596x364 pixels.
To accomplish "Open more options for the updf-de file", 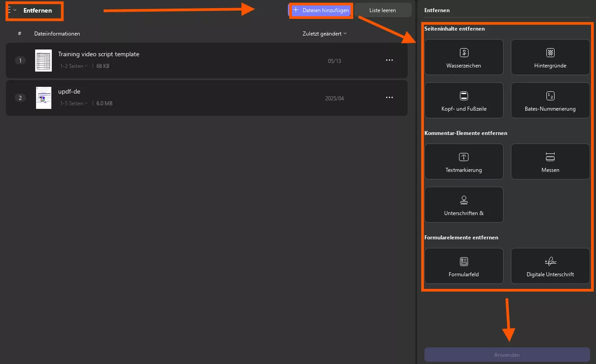I will point(390,98).
